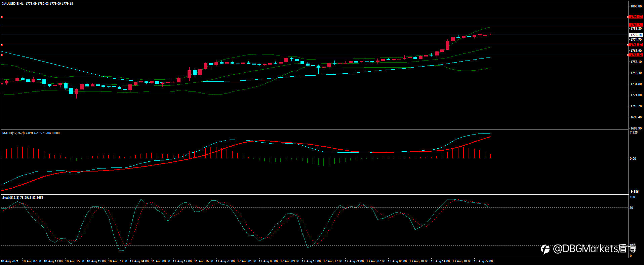The image size is (644, 265).
Task: Click the MACD 0.00 scale label
Action: tap(633, 159)
